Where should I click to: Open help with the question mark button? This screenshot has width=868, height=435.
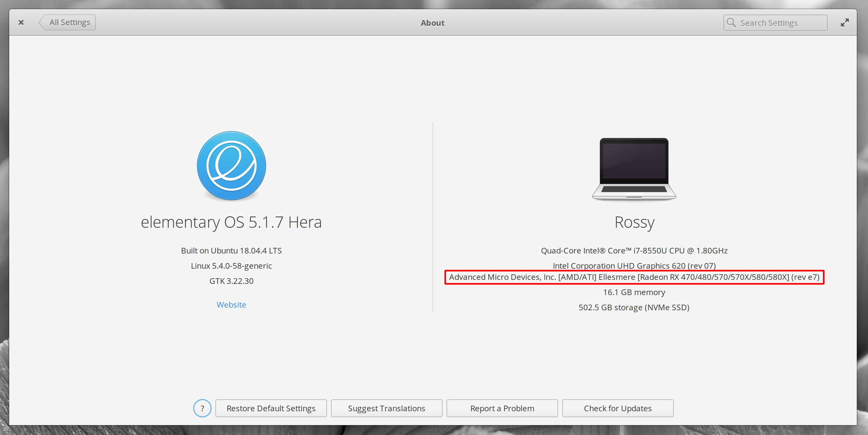pyautogui.click(x=202, y=408)
